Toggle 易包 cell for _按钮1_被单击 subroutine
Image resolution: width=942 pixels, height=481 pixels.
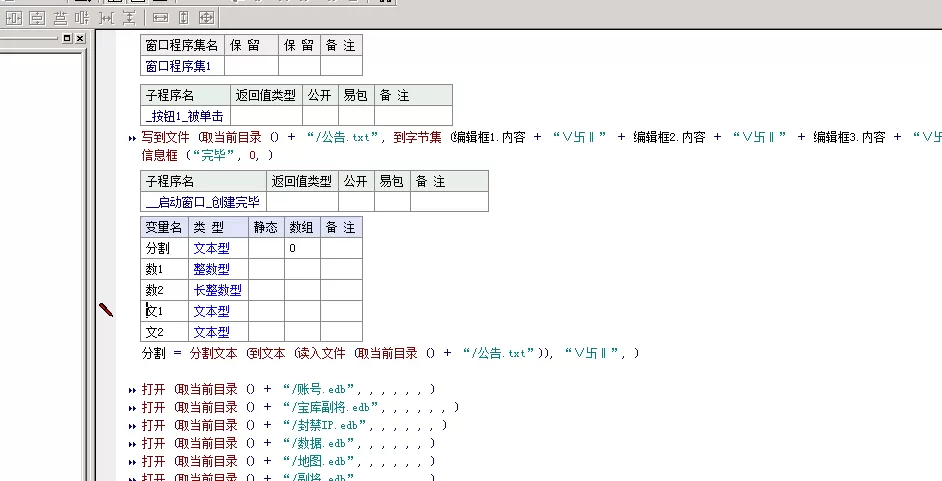[356, 116]
